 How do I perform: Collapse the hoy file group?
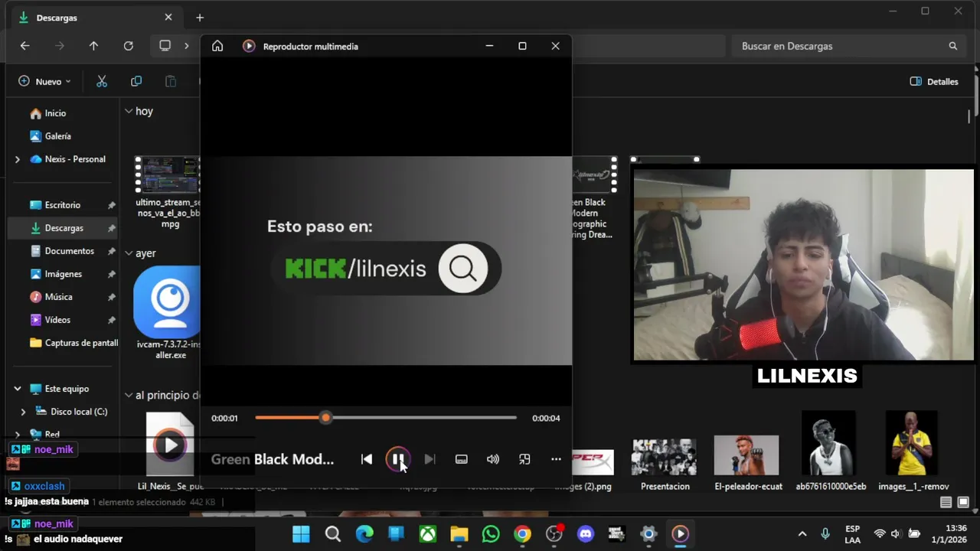[x=129, y=111]
